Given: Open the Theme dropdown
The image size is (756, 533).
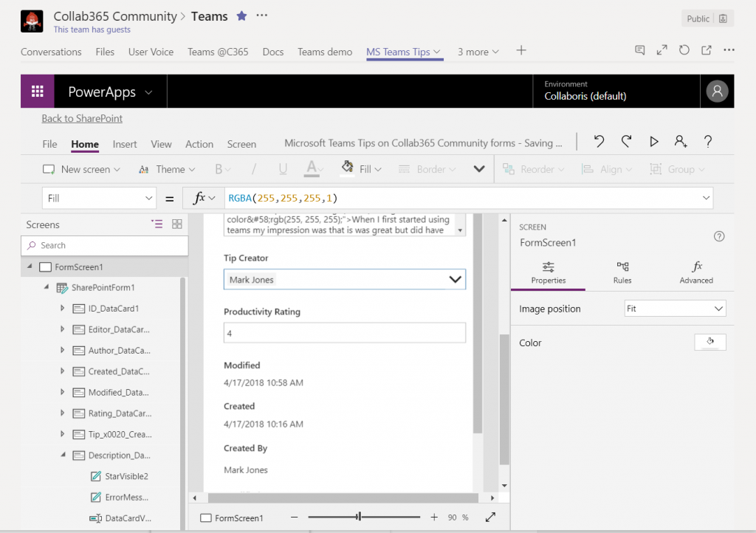Looking at the screenshot, I should [167, 169].
